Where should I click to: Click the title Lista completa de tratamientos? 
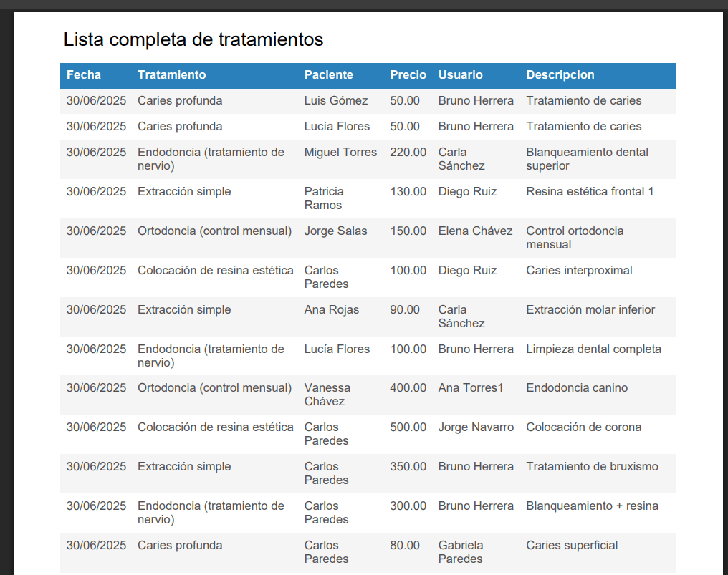point(194,40)
